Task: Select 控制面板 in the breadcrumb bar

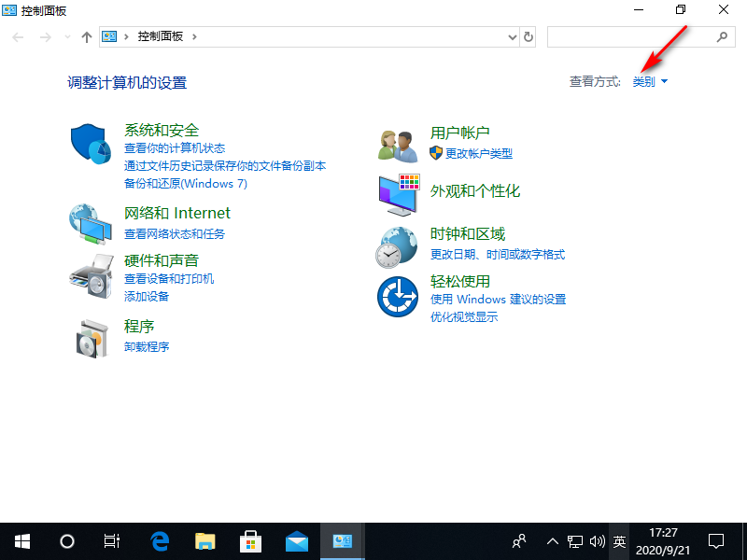Action: pos(162,36)
